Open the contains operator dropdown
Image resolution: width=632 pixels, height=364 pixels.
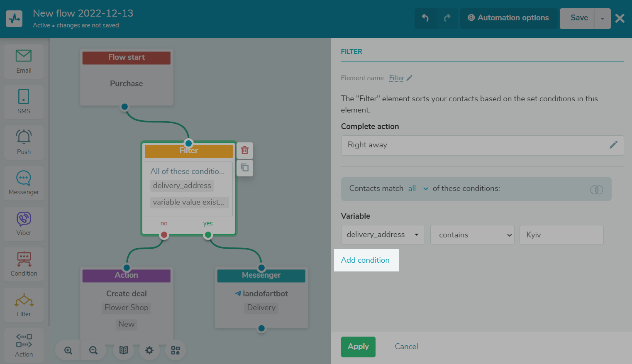click(x=472, y=235)
